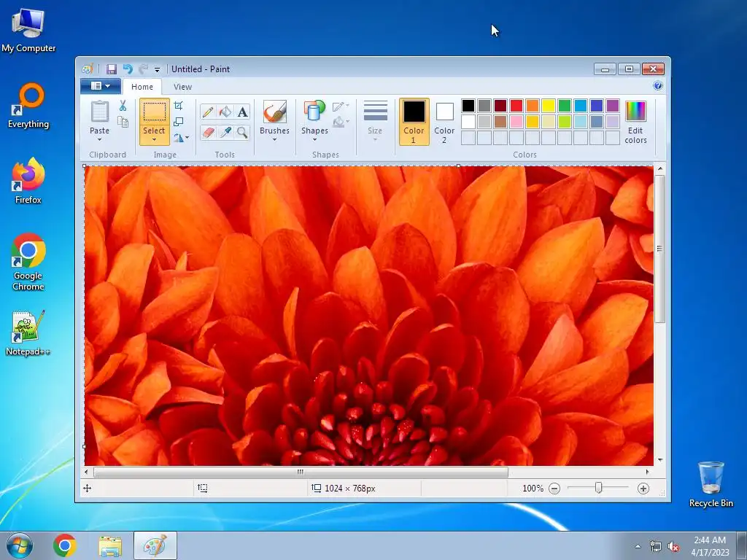Switch to the Home ribbon tab

(142, 87)
